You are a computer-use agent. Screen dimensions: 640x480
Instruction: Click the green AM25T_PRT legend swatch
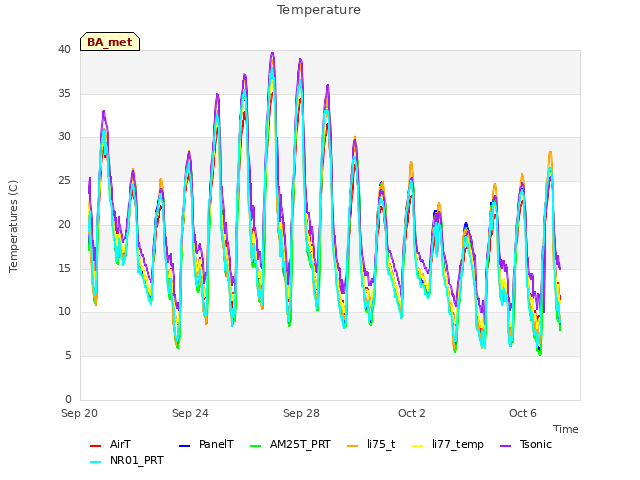point(255,446)
